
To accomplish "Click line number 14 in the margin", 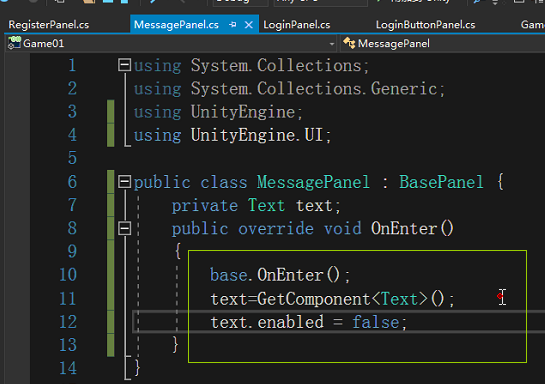I will coord(68,368).
